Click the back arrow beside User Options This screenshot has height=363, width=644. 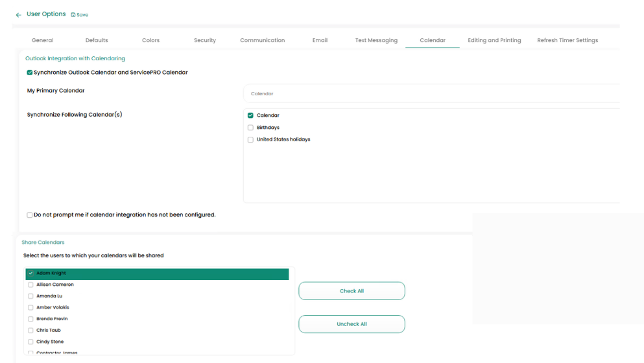click(x=18, y=15)
